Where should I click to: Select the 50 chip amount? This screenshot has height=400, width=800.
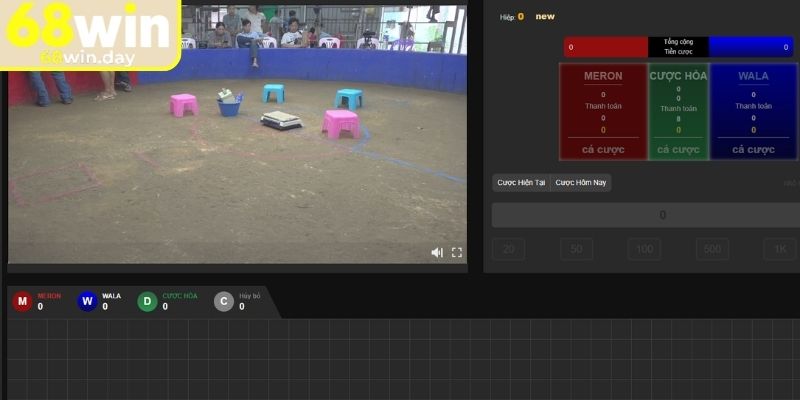pos(576,249)
